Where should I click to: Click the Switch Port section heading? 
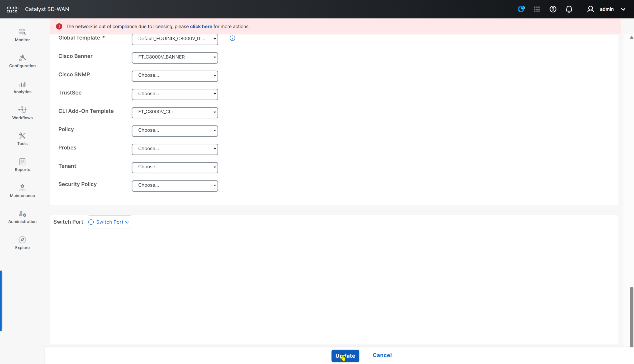(x=68, y=222)
